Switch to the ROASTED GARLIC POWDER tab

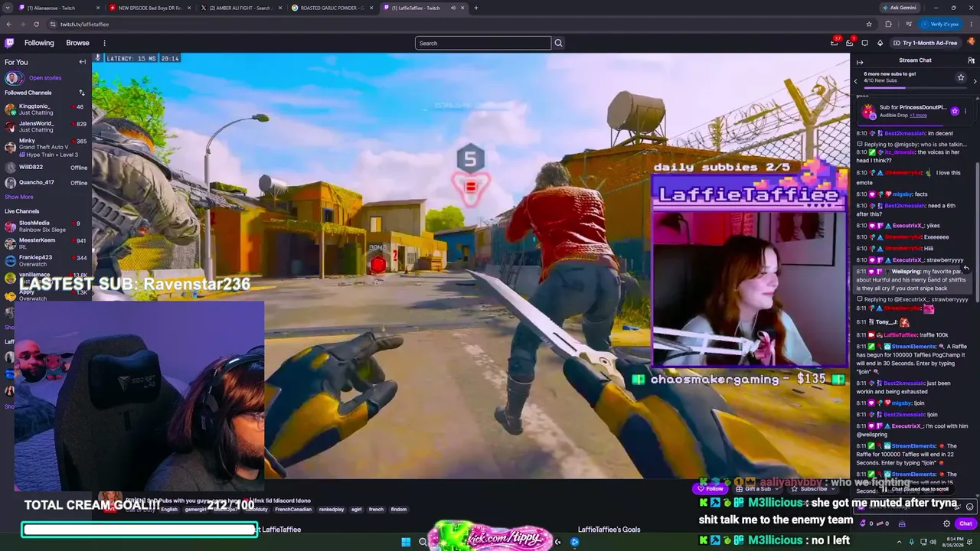(x=332, y=8)
